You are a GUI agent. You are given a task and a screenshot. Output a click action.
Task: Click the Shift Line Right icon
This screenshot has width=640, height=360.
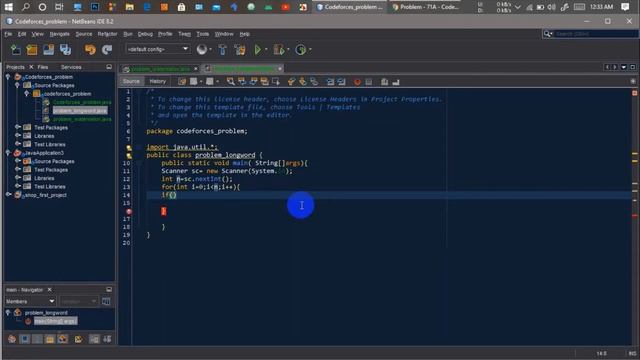coord(341,82)
